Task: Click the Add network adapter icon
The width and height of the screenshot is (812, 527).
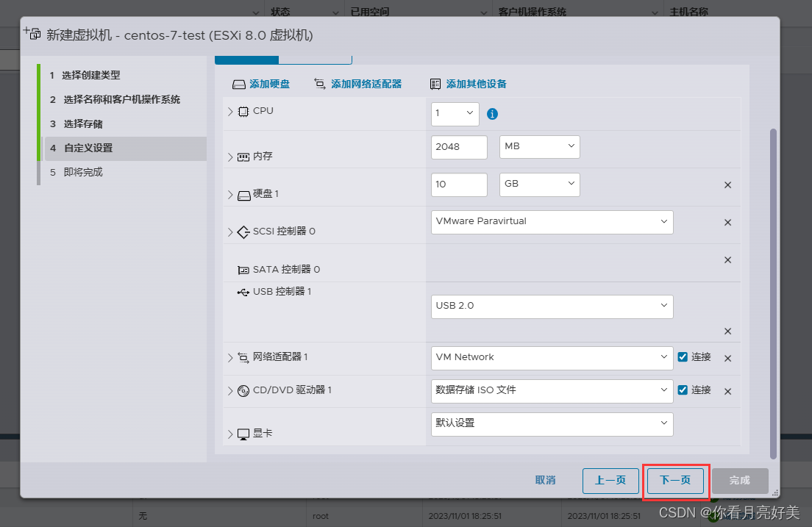Action: (x=320, y=84)
